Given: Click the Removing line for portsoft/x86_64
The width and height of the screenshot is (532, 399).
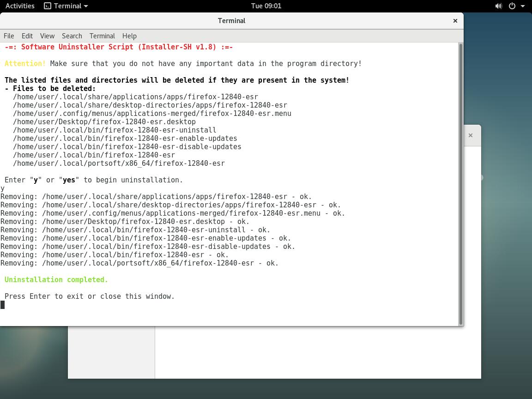Looking at the screenshot, I should coord(139,263).
